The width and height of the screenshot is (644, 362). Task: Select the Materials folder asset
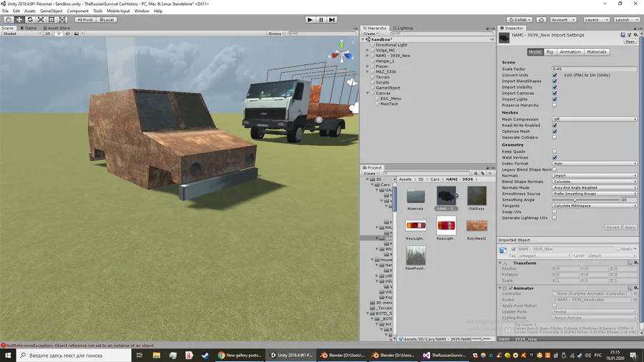tap(416, 196)
